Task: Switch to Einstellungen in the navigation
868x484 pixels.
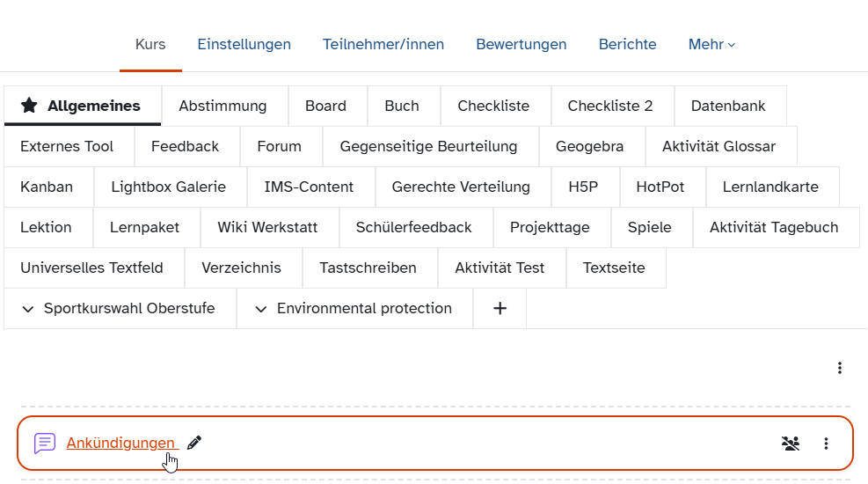Action: pos(244,44)
